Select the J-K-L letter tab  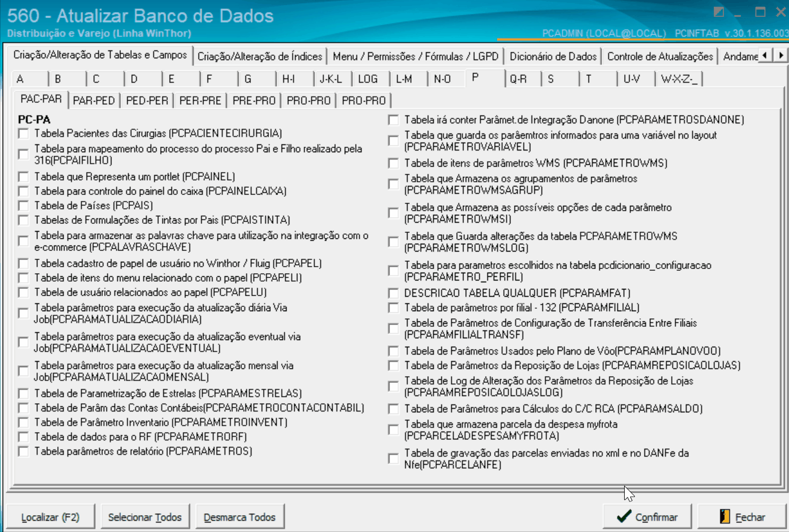click(x=332, y=79)
